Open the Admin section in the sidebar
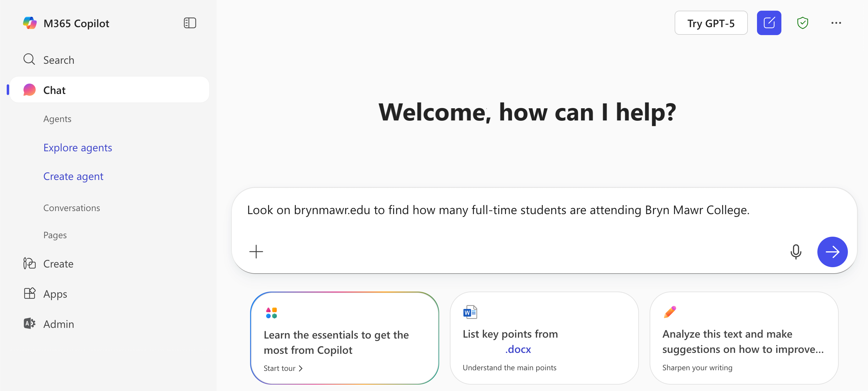Screen dimensions: 868x391 [58, 324]
